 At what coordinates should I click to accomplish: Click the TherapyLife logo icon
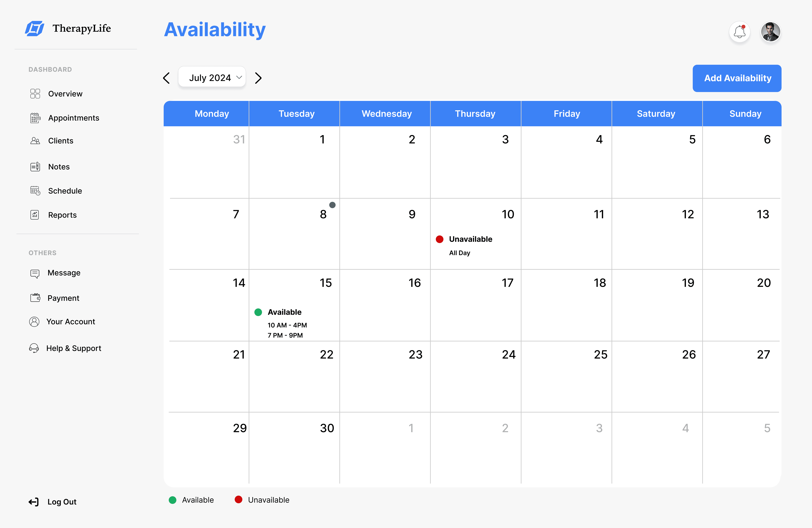click(34, 28)
